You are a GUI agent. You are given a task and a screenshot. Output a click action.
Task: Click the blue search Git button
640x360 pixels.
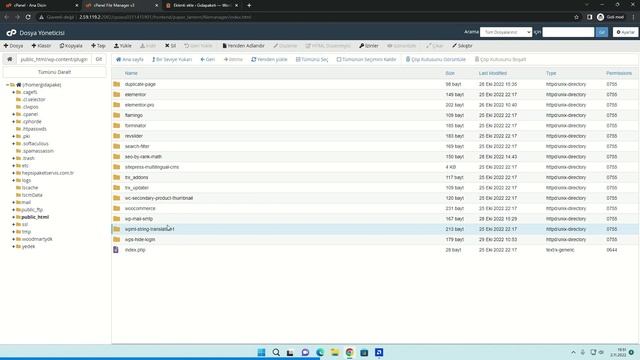(602, 32)
